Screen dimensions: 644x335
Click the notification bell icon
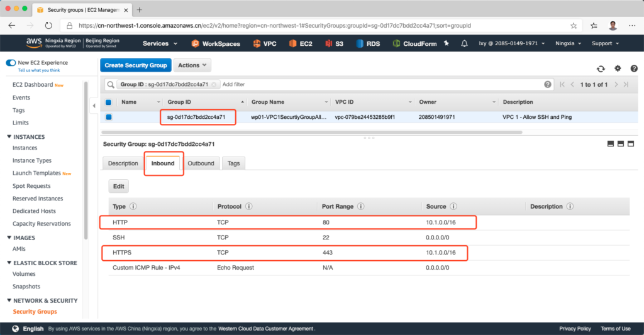pyautogui.click(x=464, y=43)
